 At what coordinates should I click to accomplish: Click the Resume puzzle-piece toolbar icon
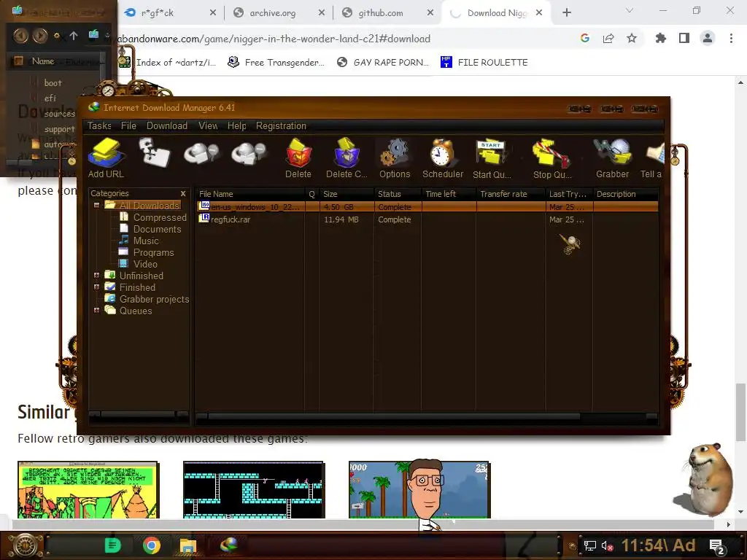[155, 152]
